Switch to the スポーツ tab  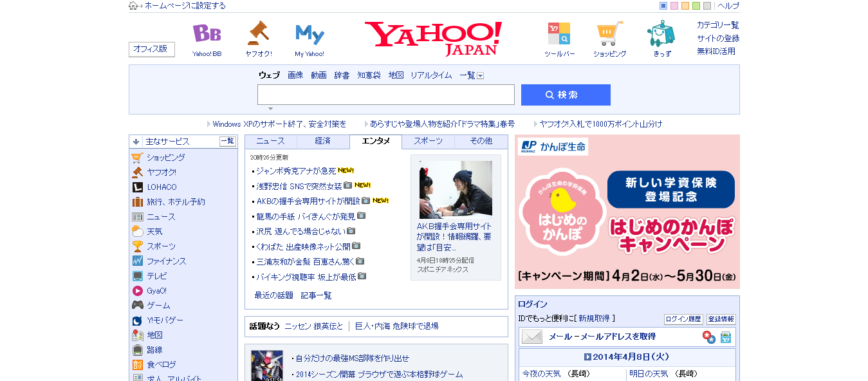click(428, 141)
